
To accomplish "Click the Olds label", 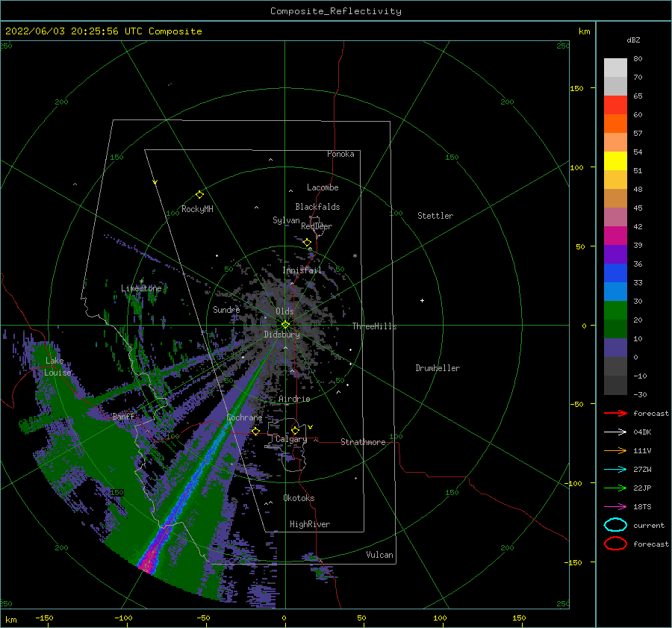I will pos(284,311).
